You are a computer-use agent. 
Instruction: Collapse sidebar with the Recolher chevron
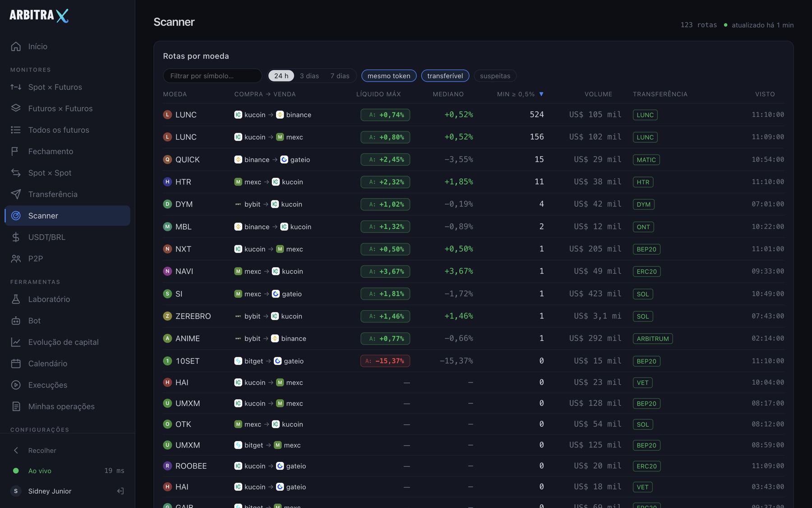point(16,451)
